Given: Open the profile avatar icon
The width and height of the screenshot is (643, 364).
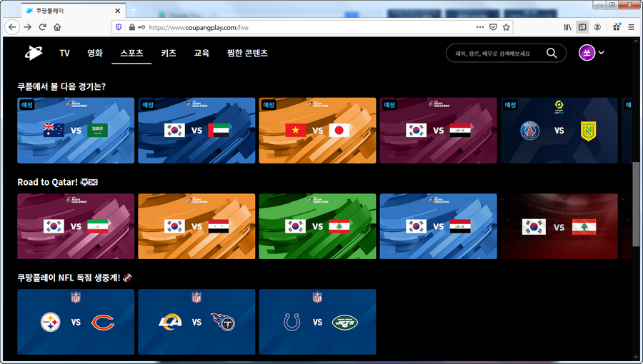Looking at the screenshot, I should (x=587, y=53).
